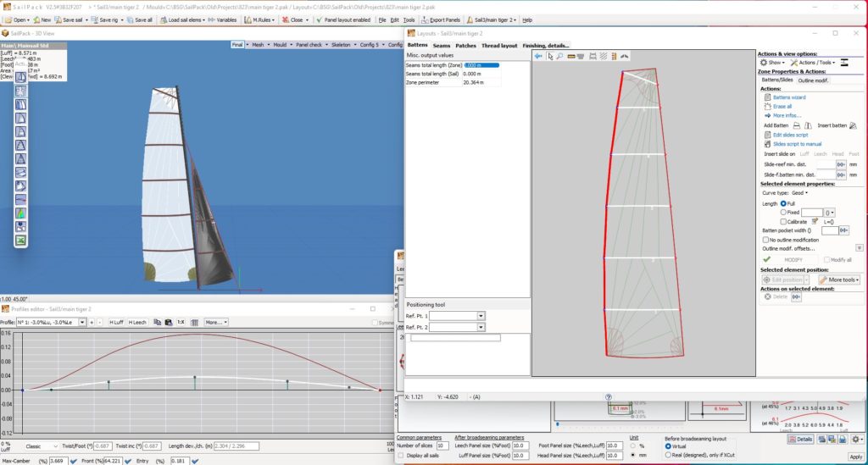Enable the Calibrate checkbox
The width and height of the screenshot is (868, 465).
782,221
